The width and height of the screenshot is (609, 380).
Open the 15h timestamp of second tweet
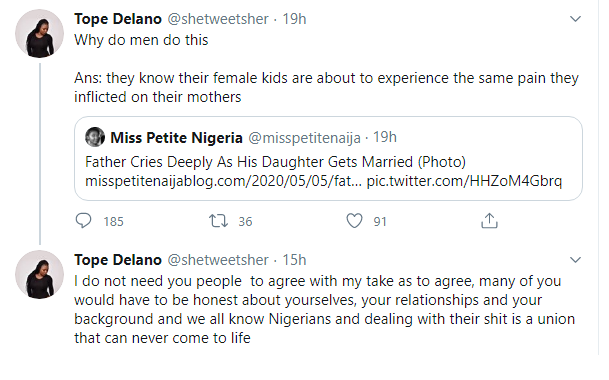pos(294,260)
